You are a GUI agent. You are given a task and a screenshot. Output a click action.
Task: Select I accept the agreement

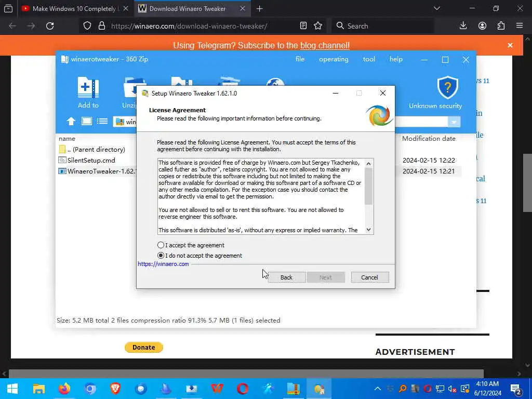[x=191, y=245]
